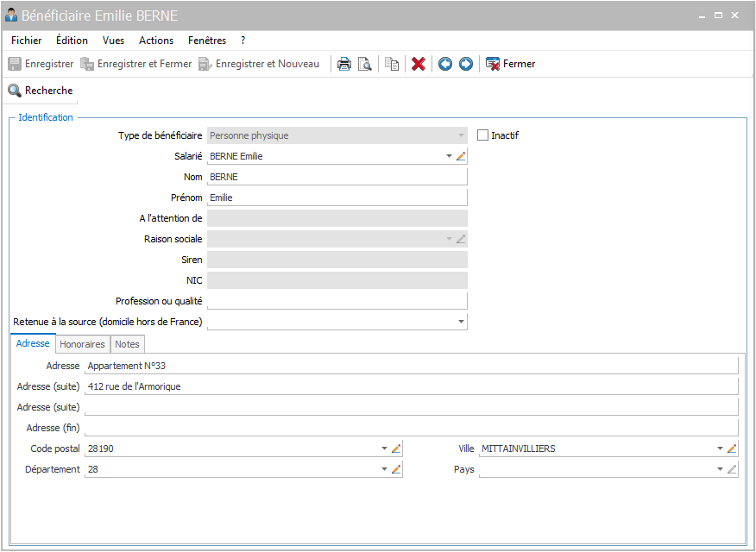Delete record with red X icon
Image resolution: width=756 pixels, height=552 pixels.
(419, 64)
